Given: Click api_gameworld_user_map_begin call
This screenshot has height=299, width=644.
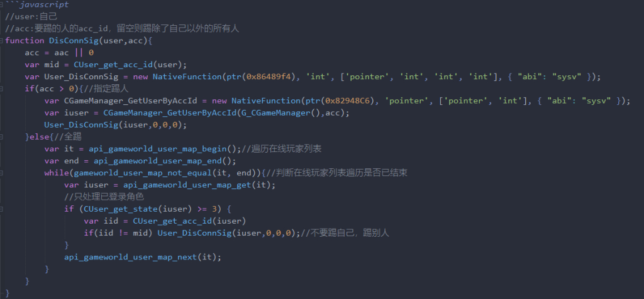Looking at the screenshot, I should [x=159, y=149].
